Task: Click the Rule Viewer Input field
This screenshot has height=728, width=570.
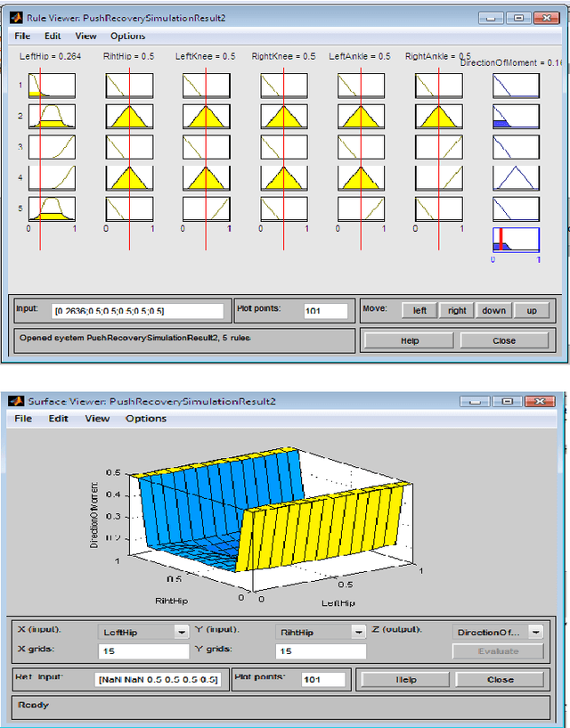Action: click(137, 311)
